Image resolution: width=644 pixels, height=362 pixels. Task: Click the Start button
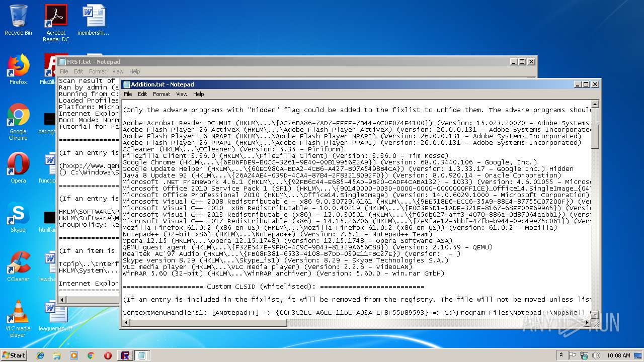14,355
